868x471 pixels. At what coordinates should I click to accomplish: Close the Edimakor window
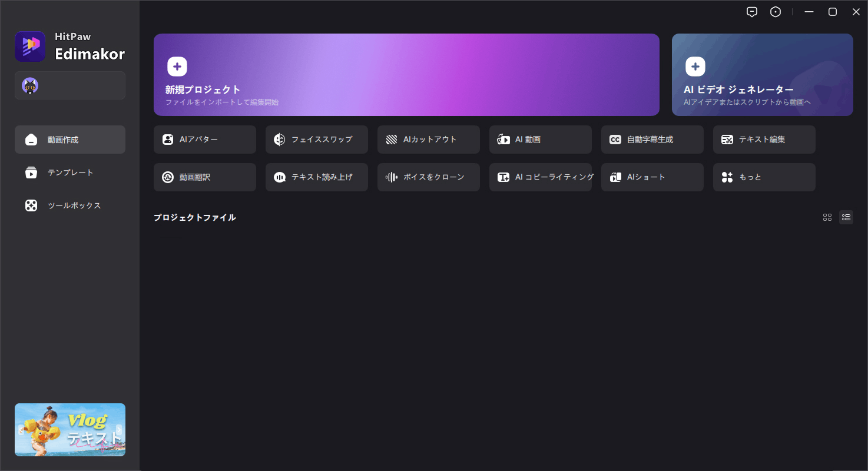(x=856, y=12)
